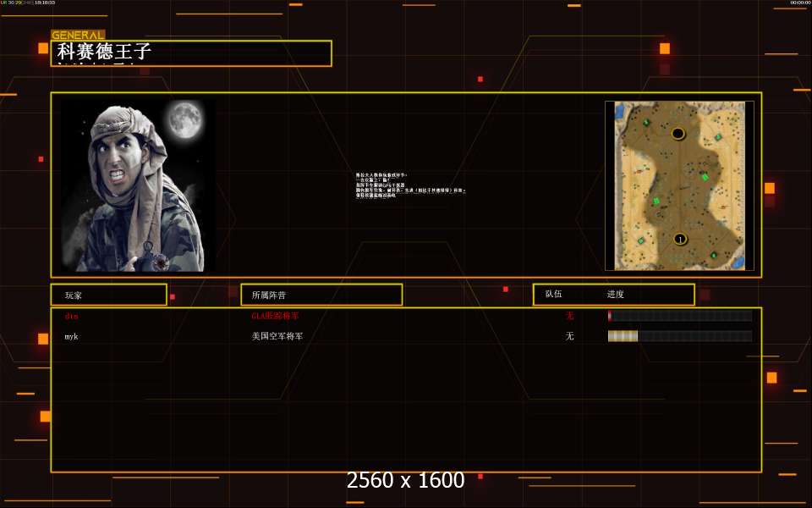The image size is (812, 508).
Task: Click the desert map preview
Action: [679, 185]
